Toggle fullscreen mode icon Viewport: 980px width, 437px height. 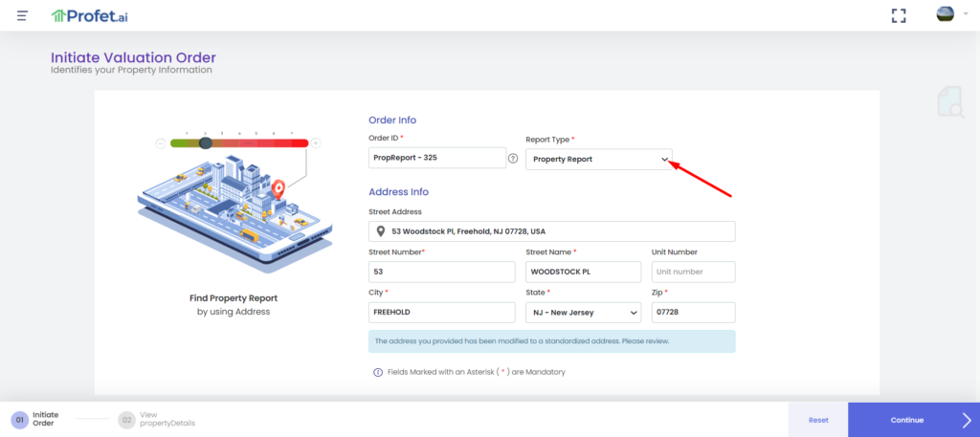(x=898, y=15)
